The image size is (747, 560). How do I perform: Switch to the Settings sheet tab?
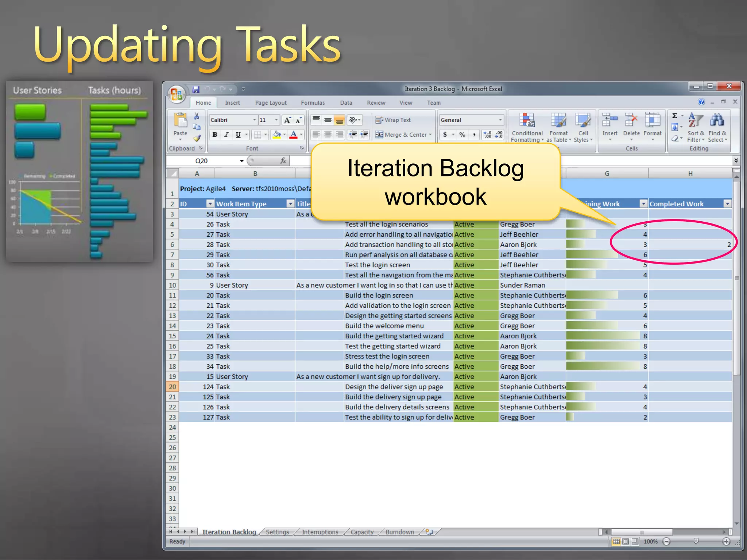click(277, 532)
